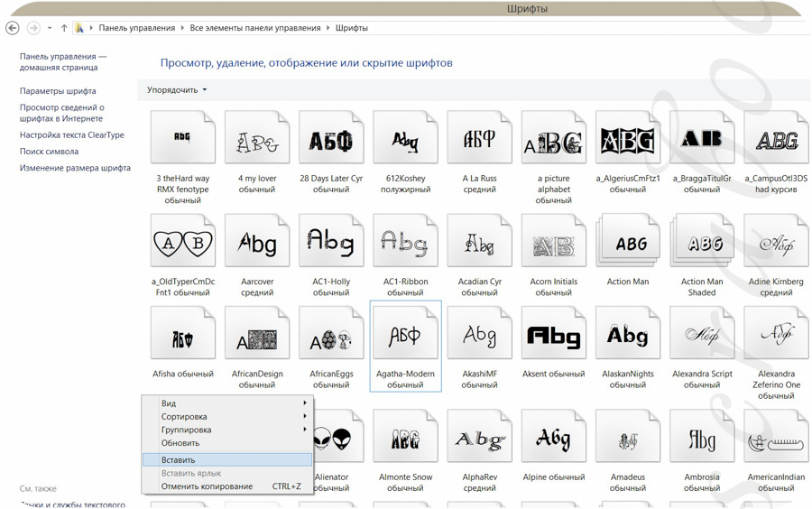The image size is (812, 509).
Task: Select the A La Russ font icon
Action: point(480,137)
